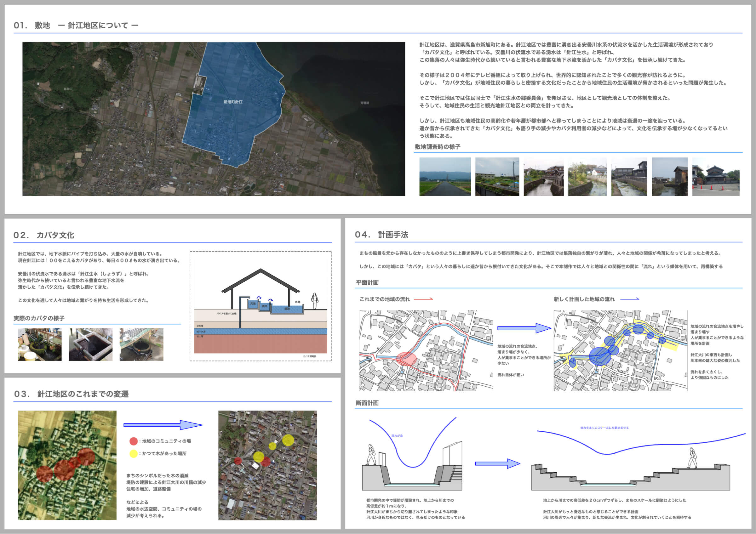The image size is (756, 534).
Task: Select the existing-flow plan map with red routes
Action: pyautogui.click(x=426, y=350)
